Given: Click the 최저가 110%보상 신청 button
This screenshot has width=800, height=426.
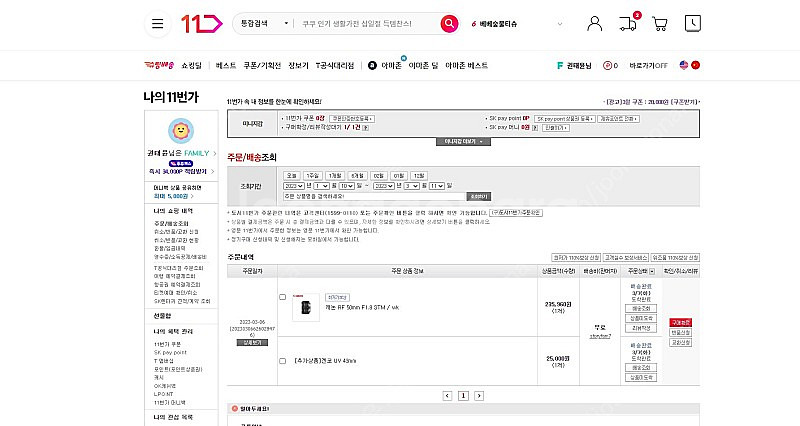Looking at the screenshot, I should 576,258.
